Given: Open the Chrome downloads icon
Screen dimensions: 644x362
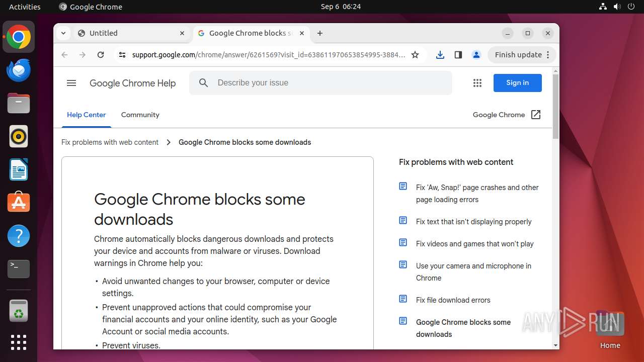Looking at the screenshot, I should click(x=440, y=55).
